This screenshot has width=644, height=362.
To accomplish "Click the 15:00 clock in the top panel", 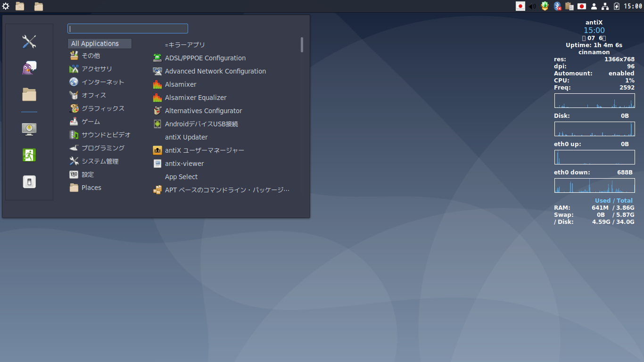I will coord(633,6).
